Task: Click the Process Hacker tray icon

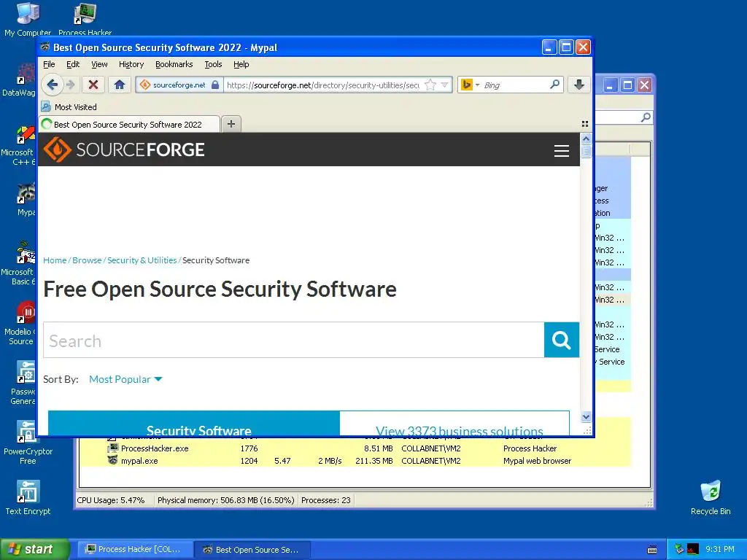Action: (692, 549)
